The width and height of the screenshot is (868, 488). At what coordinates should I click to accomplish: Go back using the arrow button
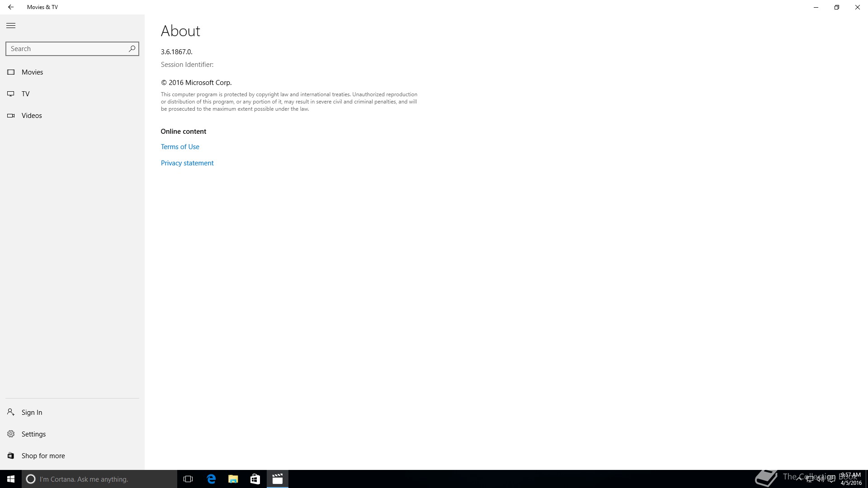[x=11, y=7]
